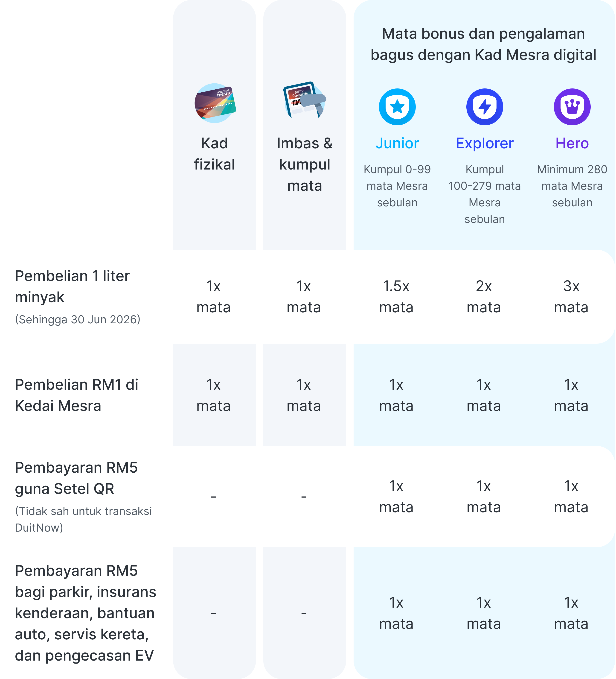Click the Pembelian RM1 di Kedai Mesra label
The width and height of the screenshot is (616, 679).
pyautogui.click(x=76, y=395)
